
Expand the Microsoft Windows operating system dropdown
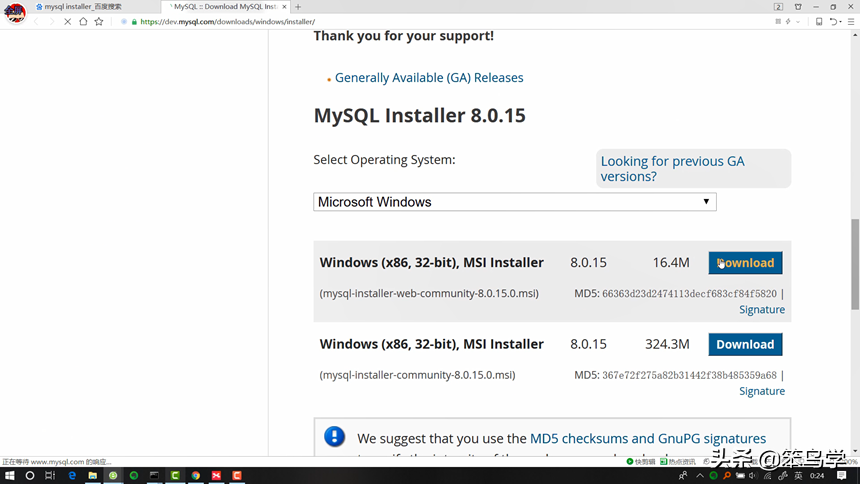click(x=514, y=202)
